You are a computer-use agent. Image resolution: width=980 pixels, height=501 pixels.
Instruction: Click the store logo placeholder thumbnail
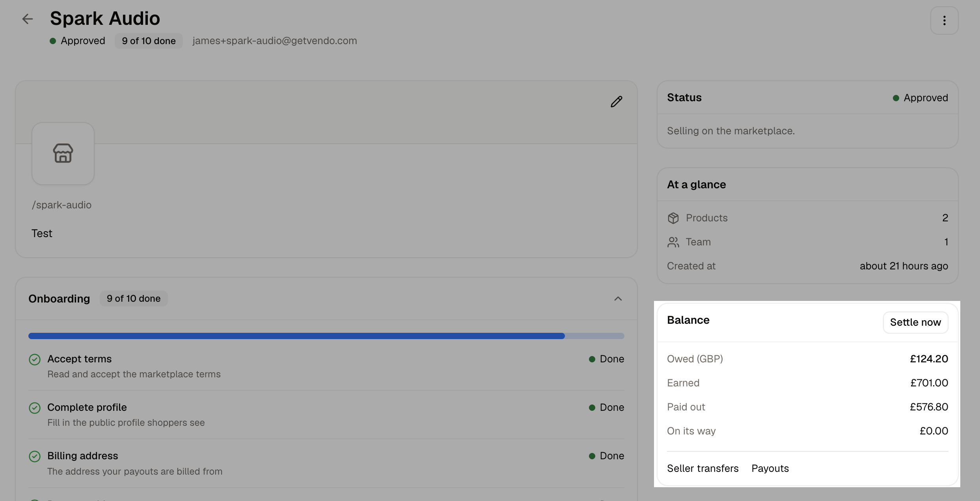click(x=63, y=154)
